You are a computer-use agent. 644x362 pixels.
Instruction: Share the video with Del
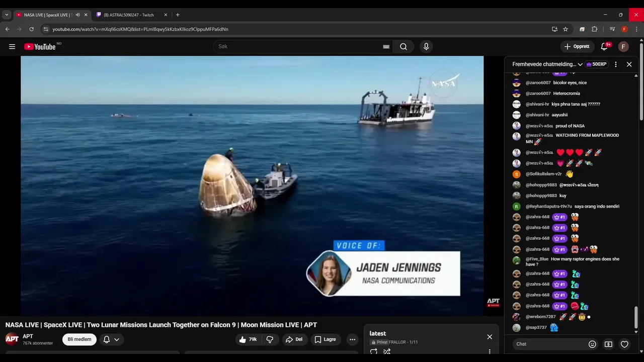(x=294, y=339)
